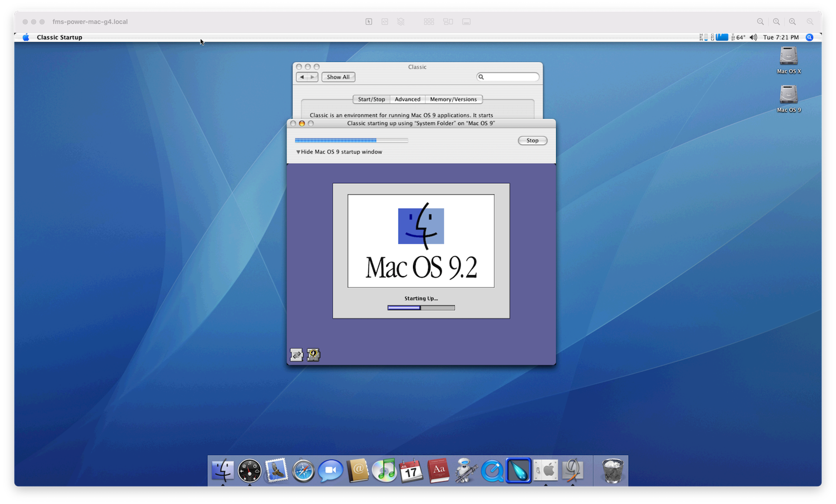Open Finder from the Dock

(x=222, y=471)
